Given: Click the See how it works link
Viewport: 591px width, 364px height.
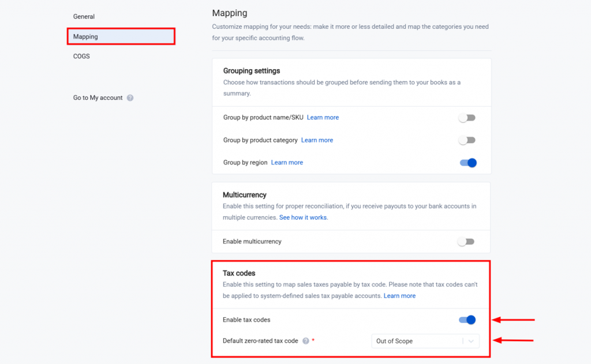Looking at the screenshot, I should (303, 217).
